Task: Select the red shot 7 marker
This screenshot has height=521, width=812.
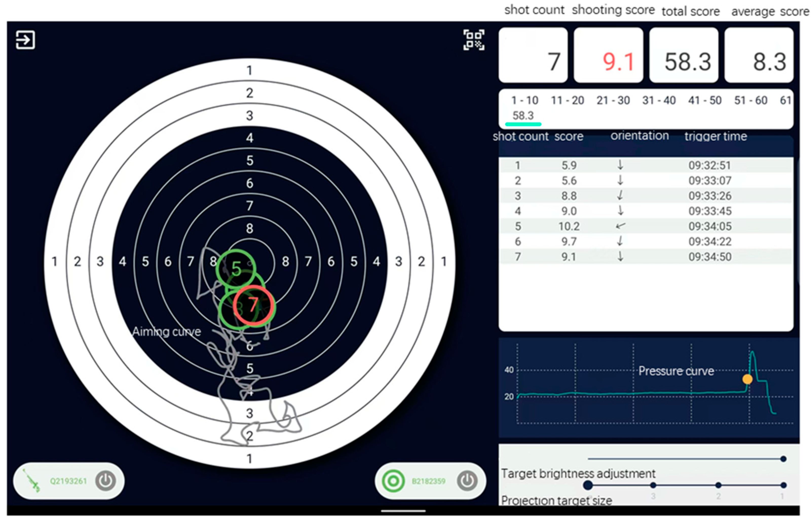Action: point(254,305)
